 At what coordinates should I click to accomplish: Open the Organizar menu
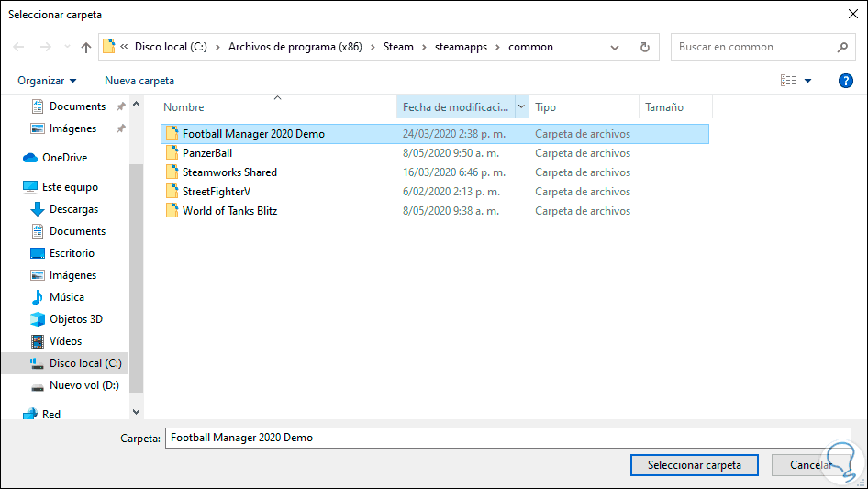click(47, 81)
